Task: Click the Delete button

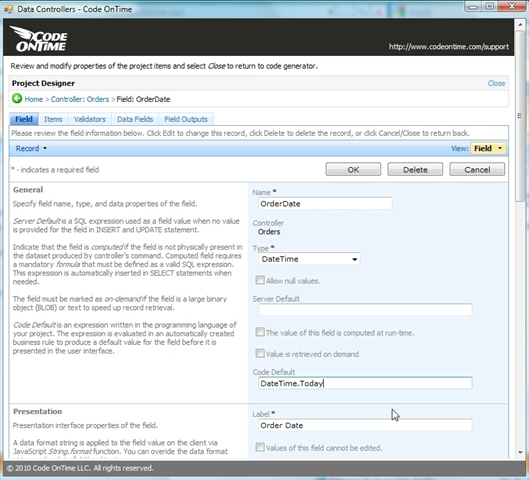Action: [x=415, y=170]
